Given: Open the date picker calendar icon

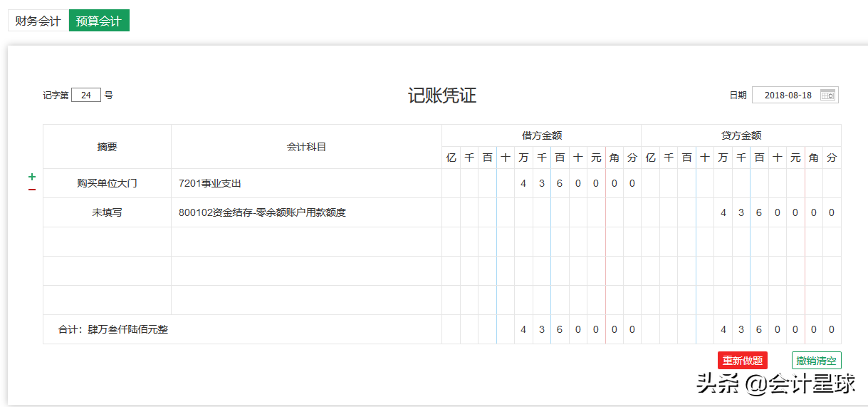Looking at the screenshot, I should [x=827, y=95].
